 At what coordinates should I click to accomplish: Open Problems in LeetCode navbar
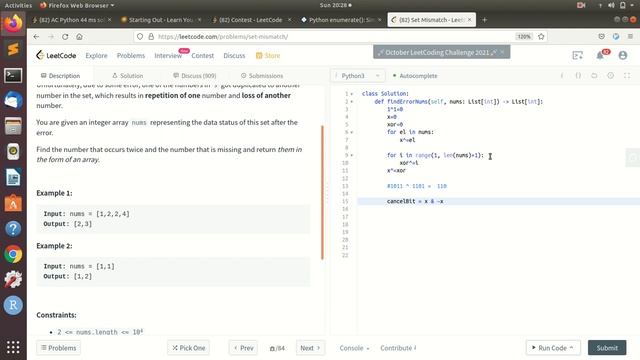coord(131,56)
